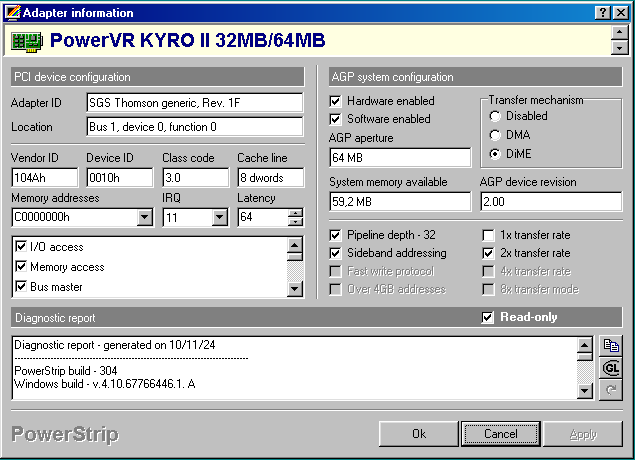Image resolution: width=635 pixels, height=460 pixels.
Task: Click the green adapter card icon
Action: click(x=25, y=41)
